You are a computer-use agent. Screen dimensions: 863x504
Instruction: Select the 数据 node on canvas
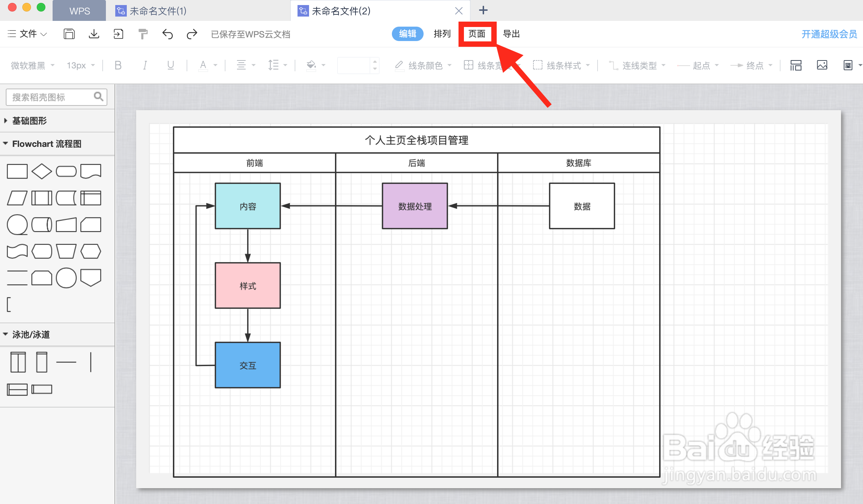click(582, 206)
